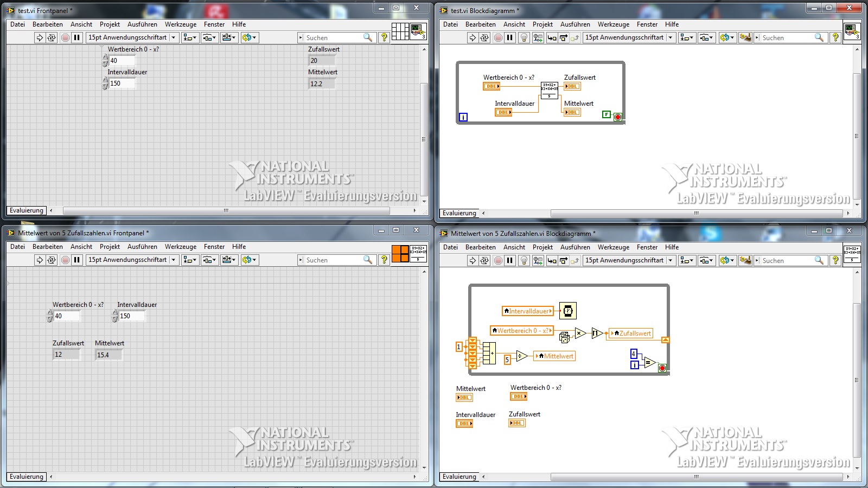
Task: Click the loop stop terminal in test.vi Blockdiagramm
Action: pos(617,117)
